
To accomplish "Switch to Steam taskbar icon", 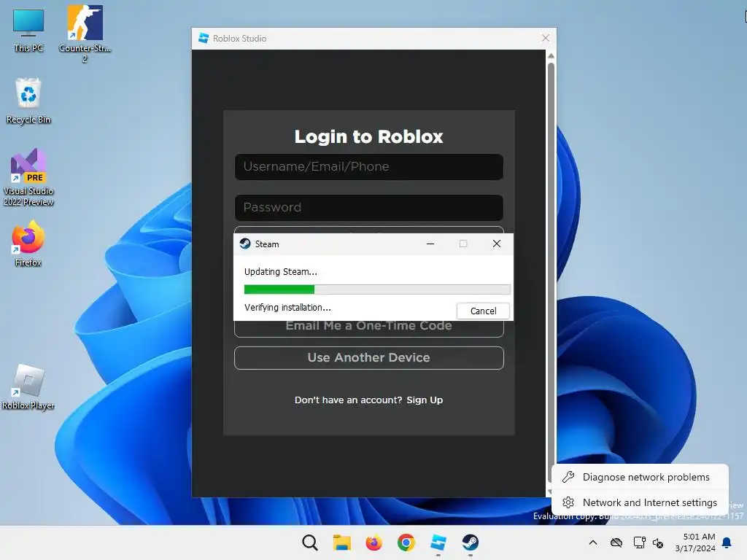I will pos(471,542).
